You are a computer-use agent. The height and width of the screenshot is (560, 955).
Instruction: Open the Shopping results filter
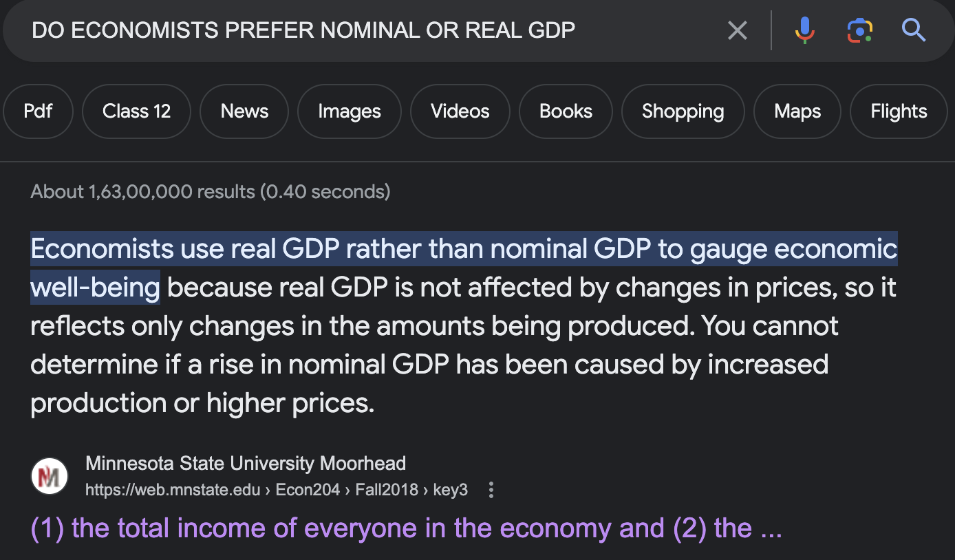coord(683,111)
